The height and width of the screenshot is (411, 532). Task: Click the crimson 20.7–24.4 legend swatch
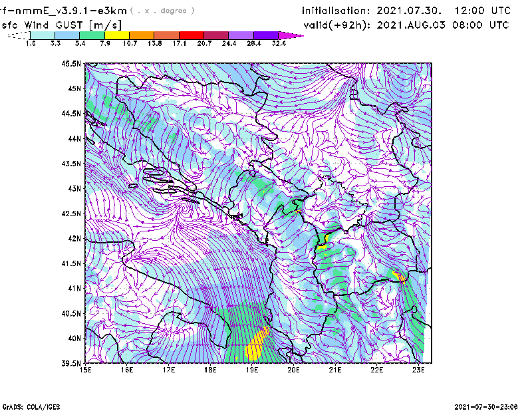coord(216,35)
